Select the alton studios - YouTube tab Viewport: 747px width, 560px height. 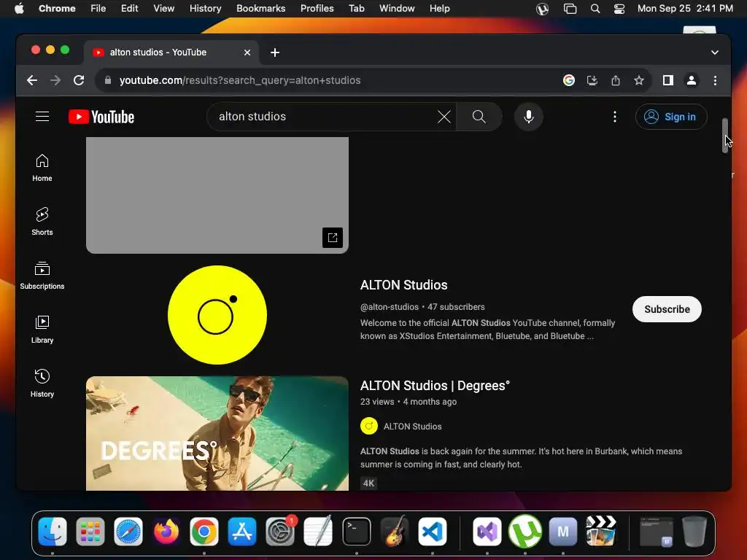[x=171, y=52]
